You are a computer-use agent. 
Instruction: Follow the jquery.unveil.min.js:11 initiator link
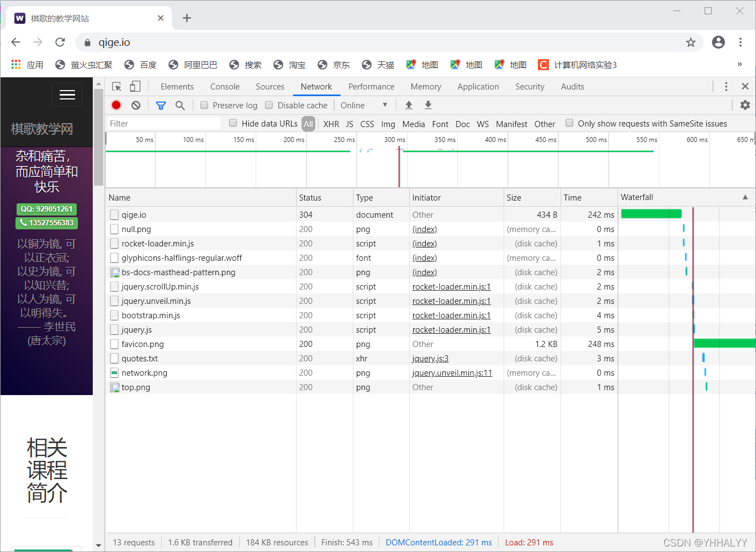(452, 373)
